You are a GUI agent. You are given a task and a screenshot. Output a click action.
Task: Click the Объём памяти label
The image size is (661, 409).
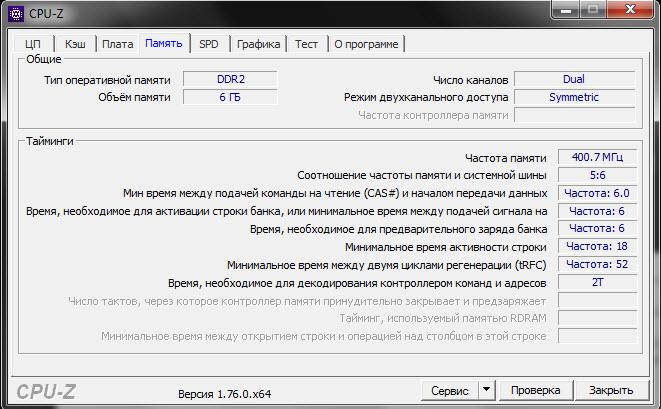pyautogui.click(x=134, y=97)
